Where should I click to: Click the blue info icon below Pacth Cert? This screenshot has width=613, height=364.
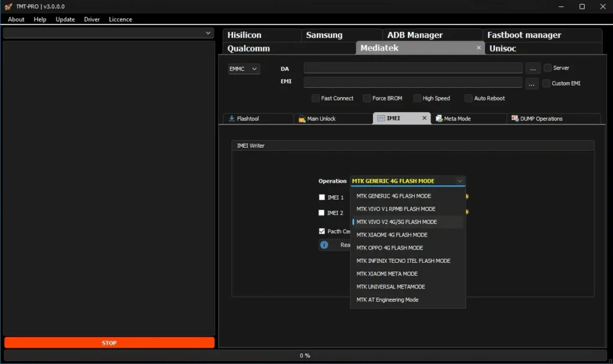point(324,245)
